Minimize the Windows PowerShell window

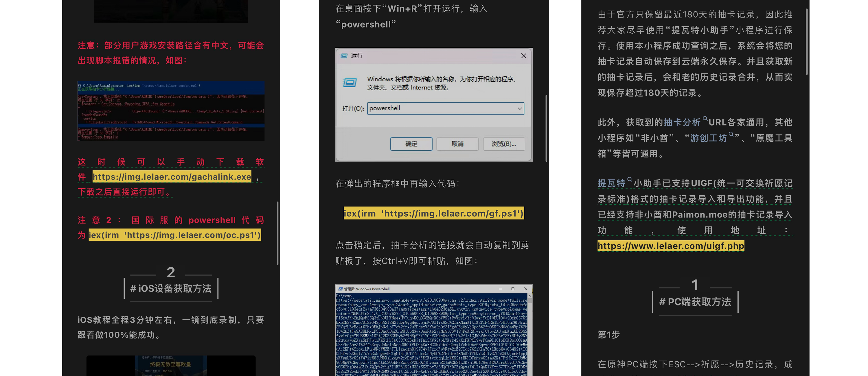500,289
